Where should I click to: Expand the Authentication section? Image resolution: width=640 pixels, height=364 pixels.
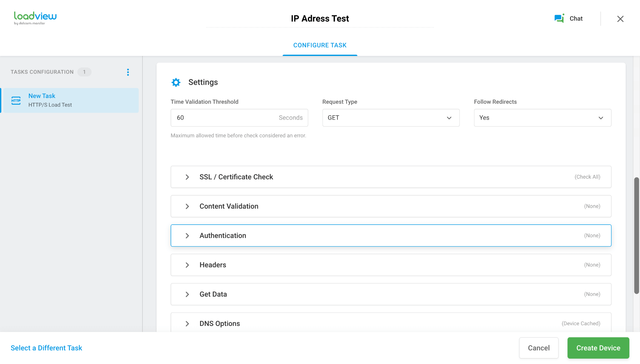tap(187, 236)
